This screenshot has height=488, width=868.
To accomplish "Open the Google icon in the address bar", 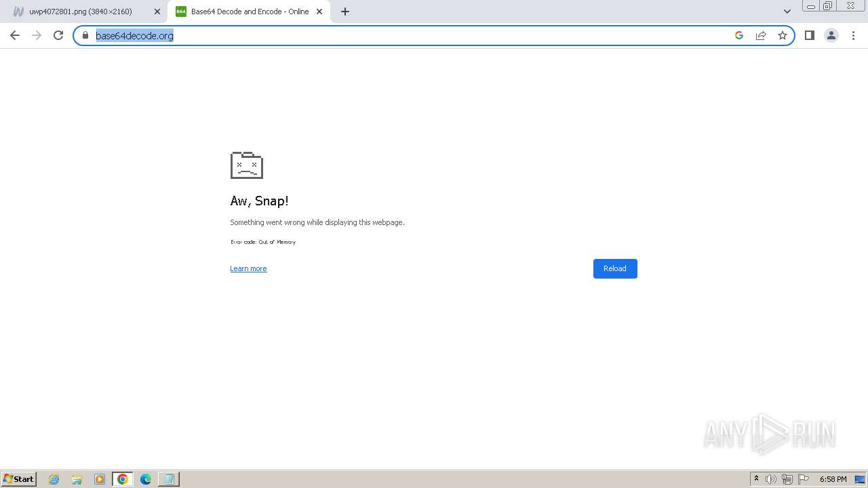I will (x=739, y=35).
